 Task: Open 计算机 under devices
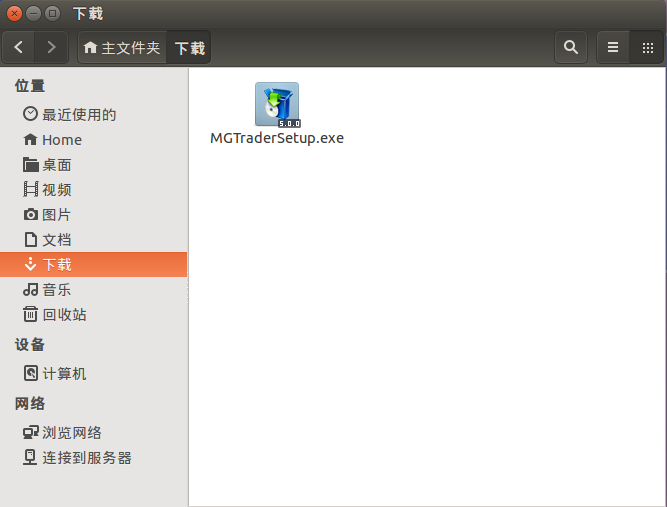pyautogui.click(x=64, y=374)
